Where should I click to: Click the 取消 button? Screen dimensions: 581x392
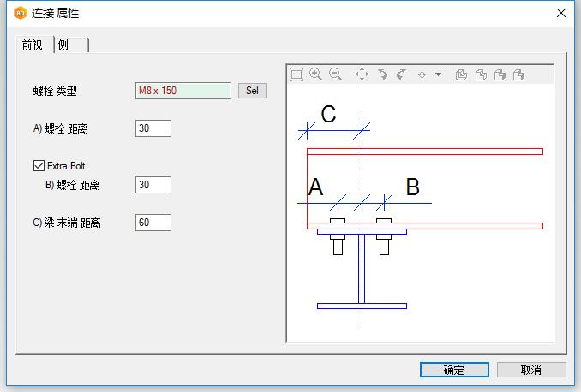click(531, 370)
